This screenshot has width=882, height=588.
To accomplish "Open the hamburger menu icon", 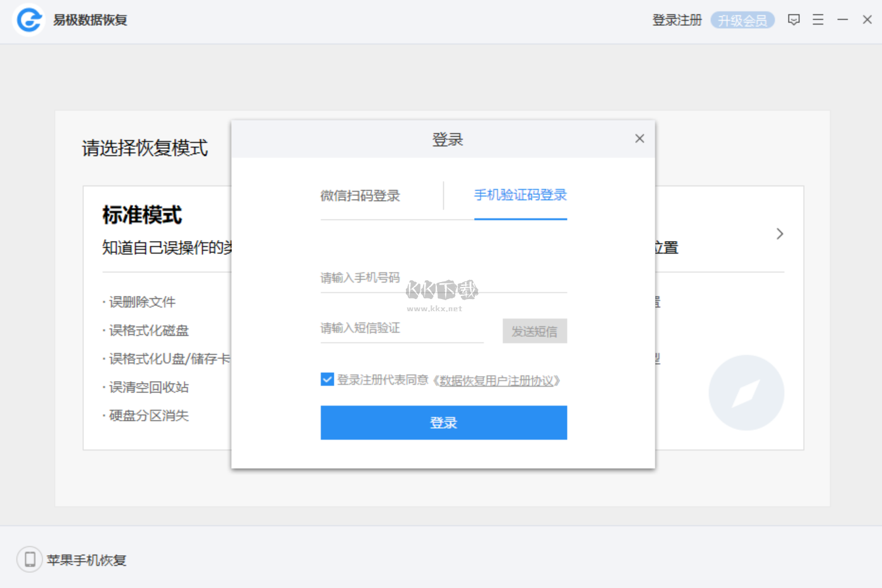I will click(818, 20).
